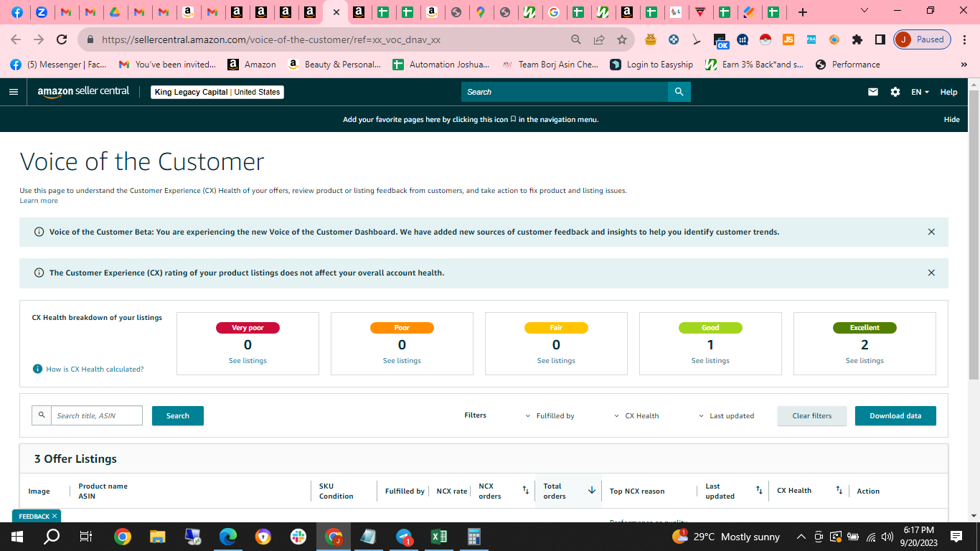Viewport: 980px width, 551px height.
Task: Expand the Last updated filter
Action: tap(727, 415)
